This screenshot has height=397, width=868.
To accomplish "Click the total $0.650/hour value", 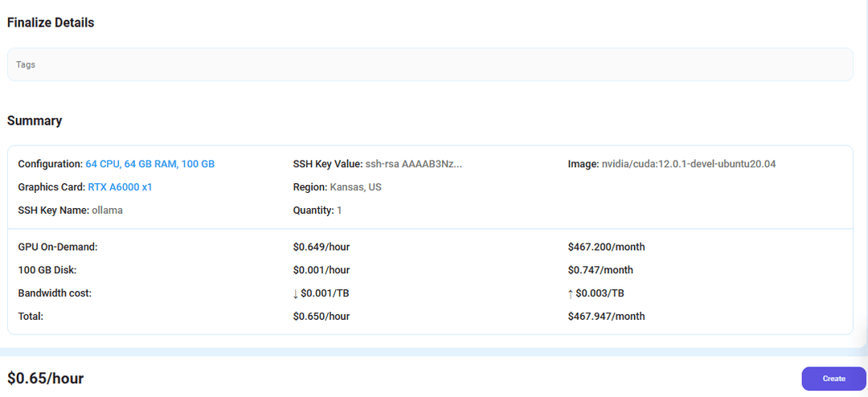I will click(321, 317).
